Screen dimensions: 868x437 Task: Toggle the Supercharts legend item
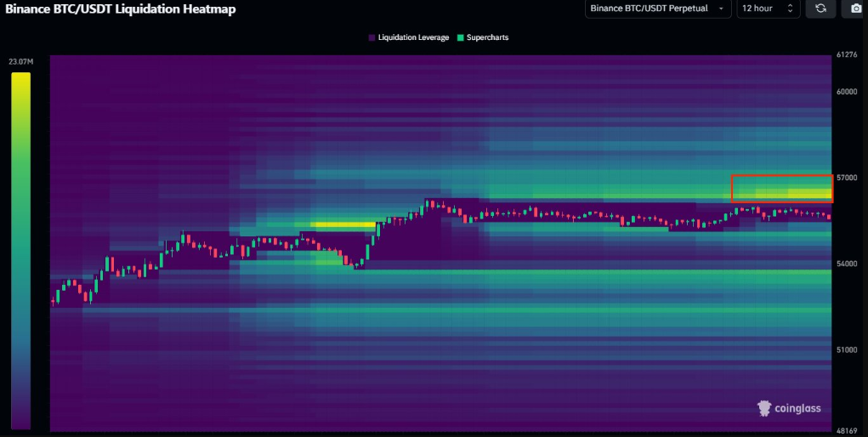[x=483, y=37]
